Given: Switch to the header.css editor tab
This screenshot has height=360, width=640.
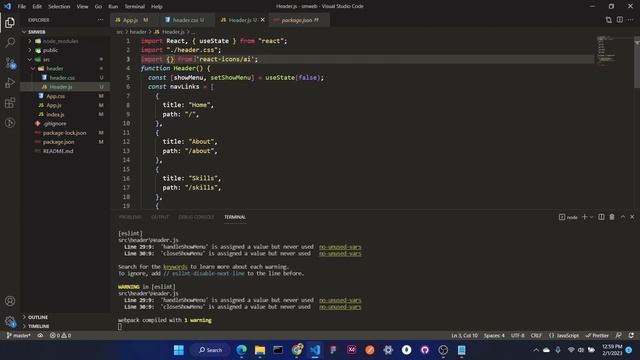Looking at the screenshot, I should pyautogui.click(x=186, y=20).
